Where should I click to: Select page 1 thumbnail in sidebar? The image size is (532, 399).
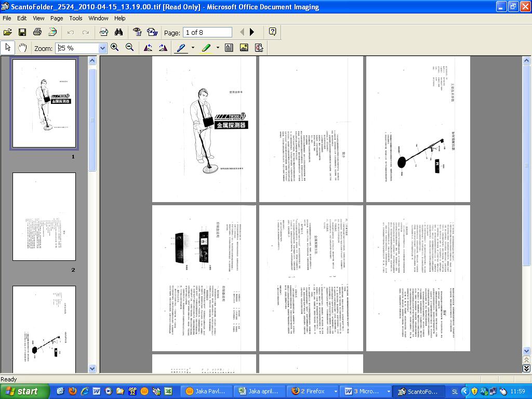point(44,103)
